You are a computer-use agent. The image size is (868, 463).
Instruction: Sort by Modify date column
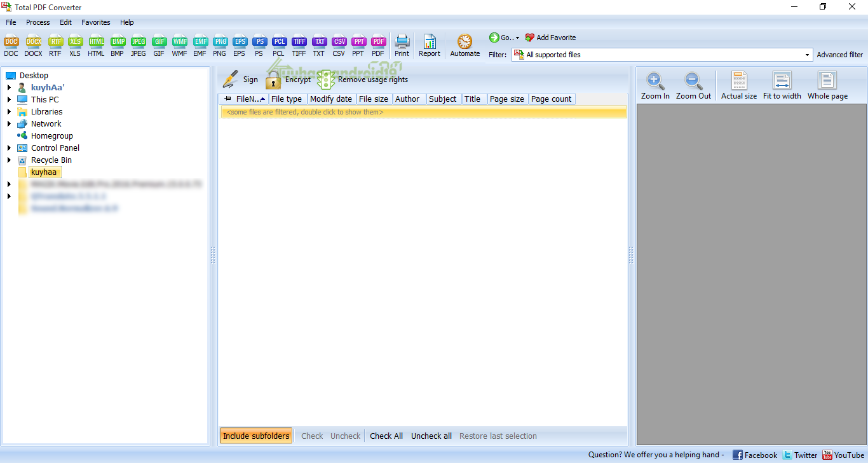(332, 99)
